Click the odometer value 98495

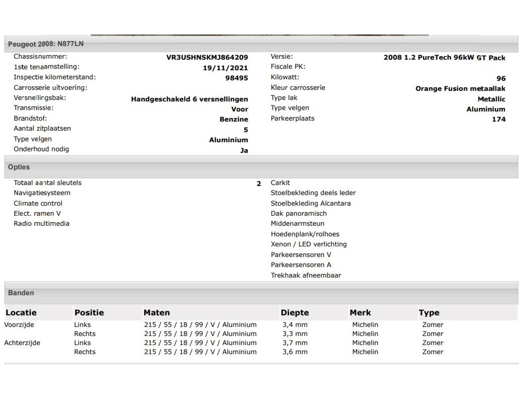point(236,78)
